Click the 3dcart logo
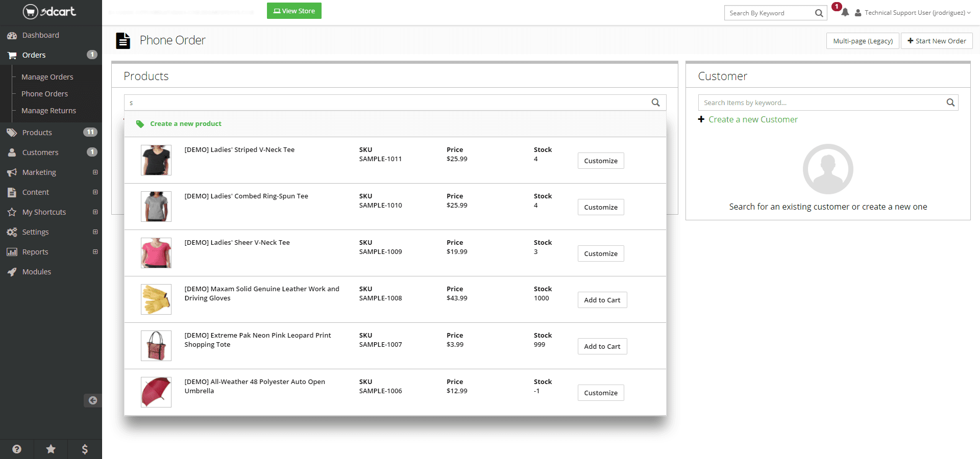This screenshot has height=459, width=980. tap(50, 11)
